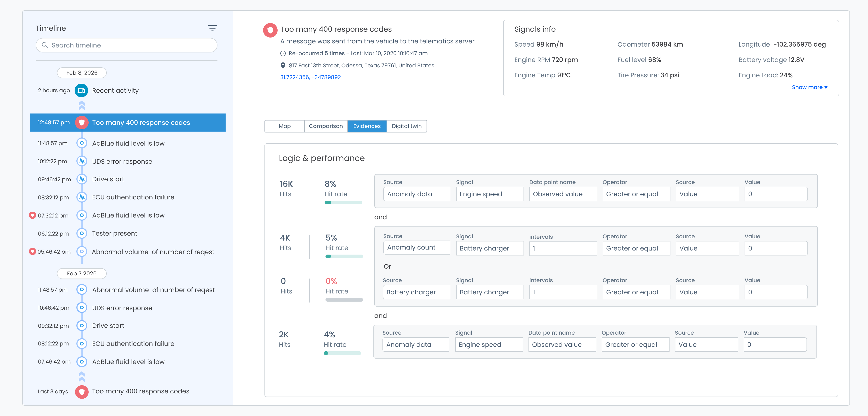Screen dimensions: 868x416
Task: Open the timeline filter icon
Action: point(212,28)
